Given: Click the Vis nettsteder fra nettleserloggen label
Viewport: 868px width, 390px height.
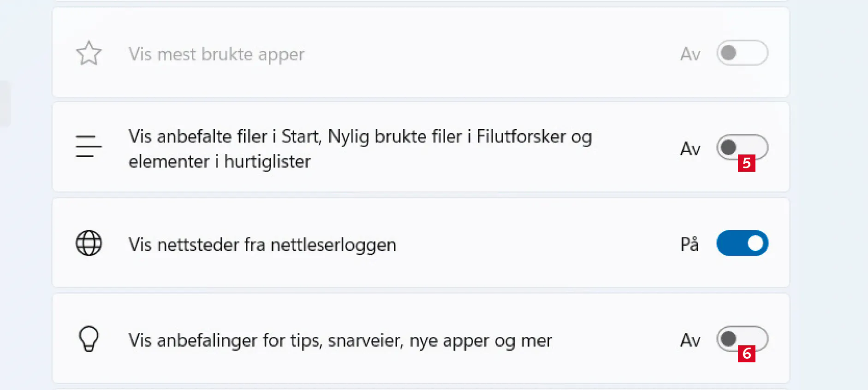Looking at the screenshot, I should [x=262, y=244].
